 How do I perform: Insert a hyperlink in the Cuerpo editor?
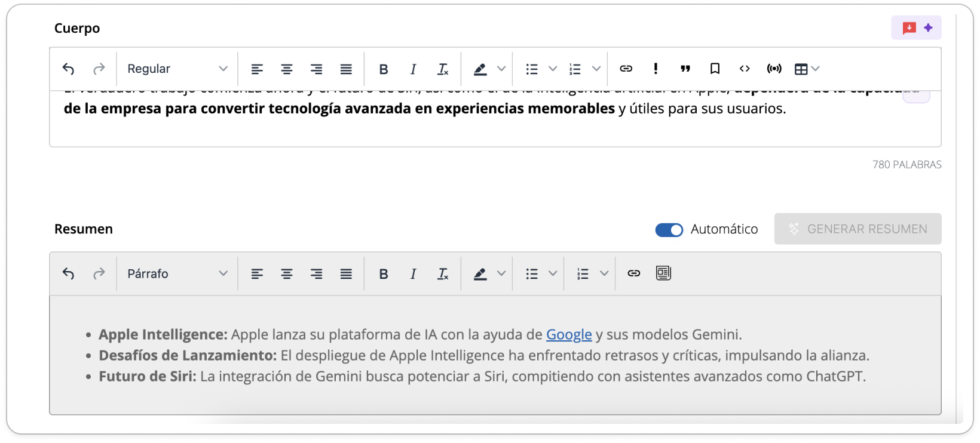coord(626,69)
